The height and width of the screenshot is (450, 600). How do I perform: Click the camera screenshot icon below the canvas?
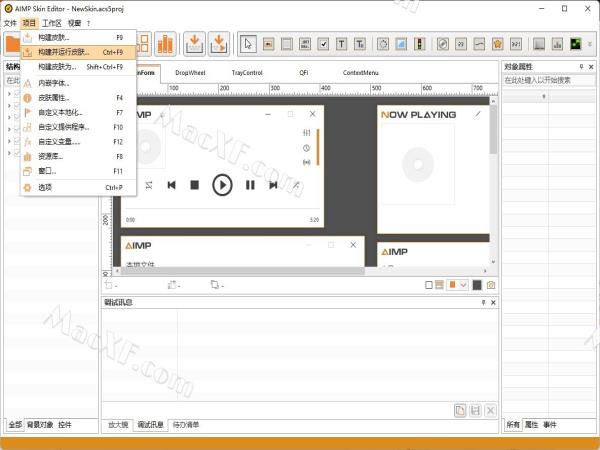point(491,285)
